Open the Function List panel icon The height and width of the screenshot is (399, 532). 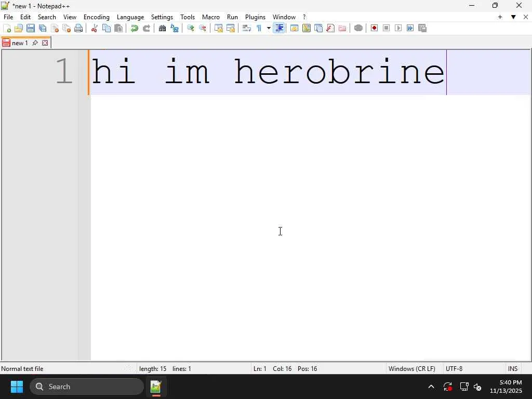coord(330,28)
